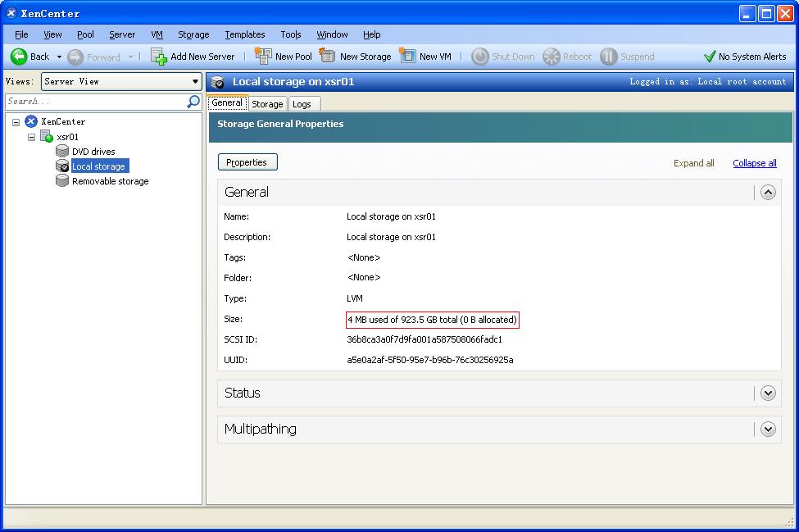Image resolution: width=799 pixels, height=532 pixels.
Task: Open the Server menu
Action: [122, 34]
